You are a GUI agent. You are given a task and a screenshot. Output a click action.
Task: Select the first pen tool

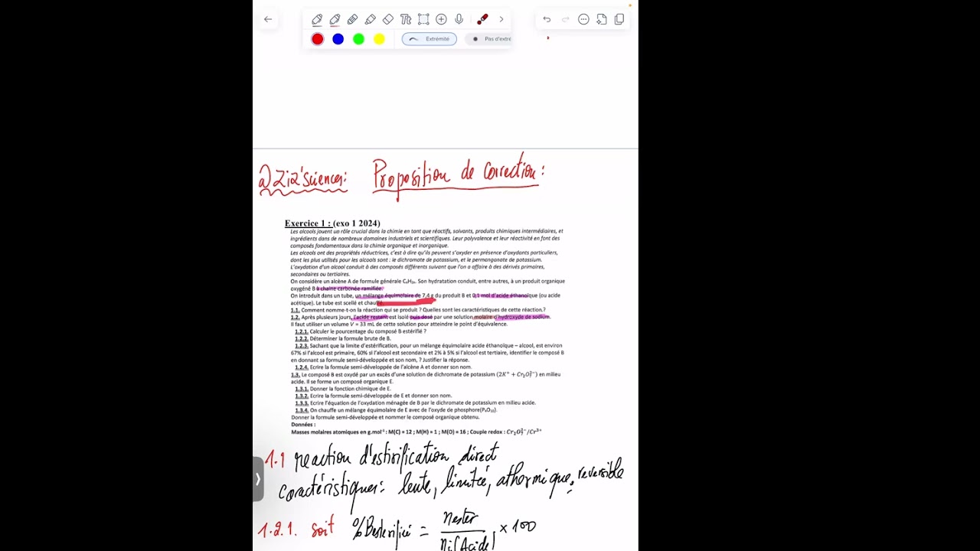tap(317, 19)
